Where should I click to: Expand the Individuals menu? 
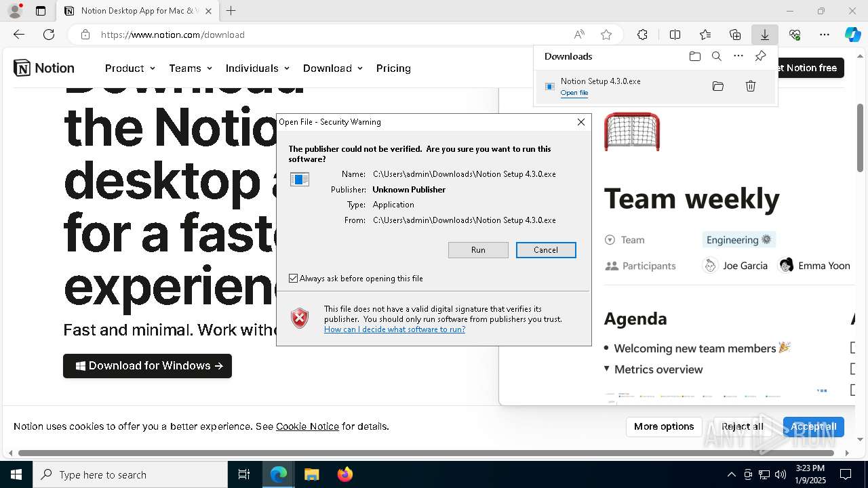[x=258, y=68]
